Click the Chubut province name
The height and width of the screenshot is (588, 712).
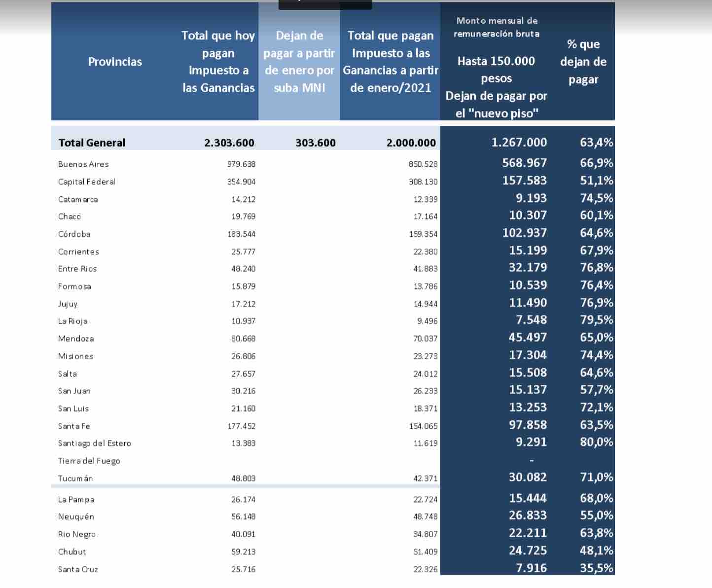pyautogui.click(x=72, y=552)
